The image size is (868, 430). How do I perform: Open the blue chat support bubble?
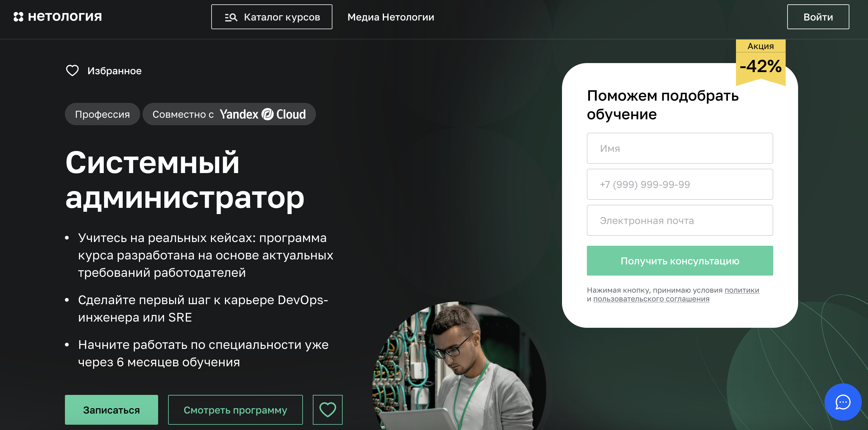pos(843,402)
